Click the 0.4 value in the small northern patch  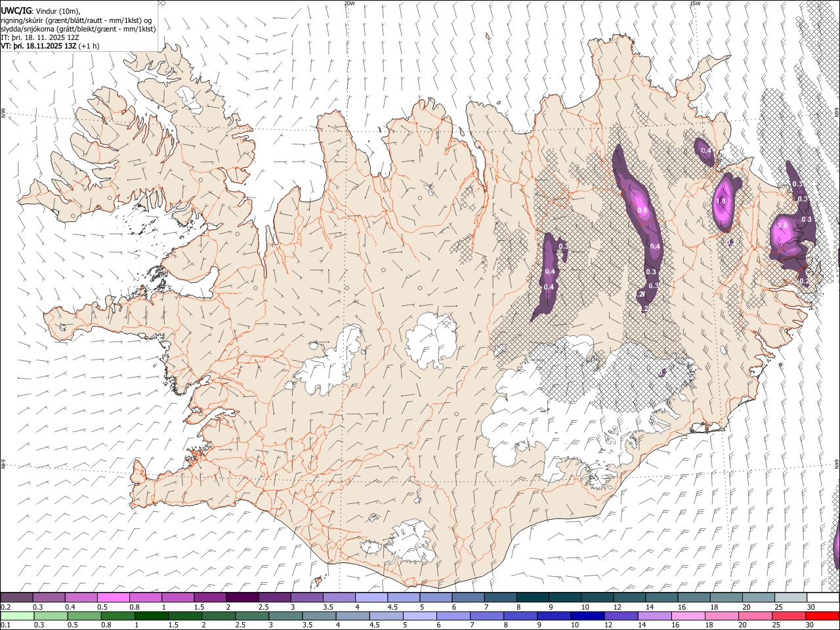tap(706, 151)
